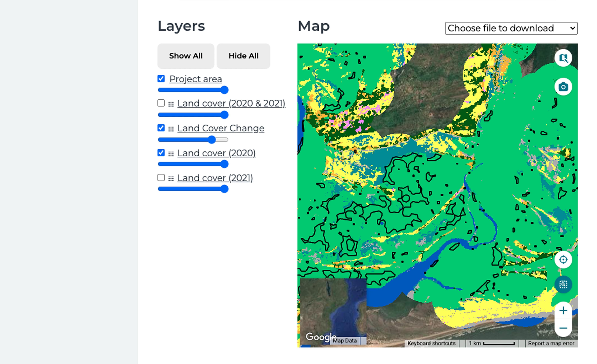Viewport: 597px width, 364px height.
Task: Click the legend grid icon beside Land cover (2020 & 2021)
Action: [x=171, y=104]
